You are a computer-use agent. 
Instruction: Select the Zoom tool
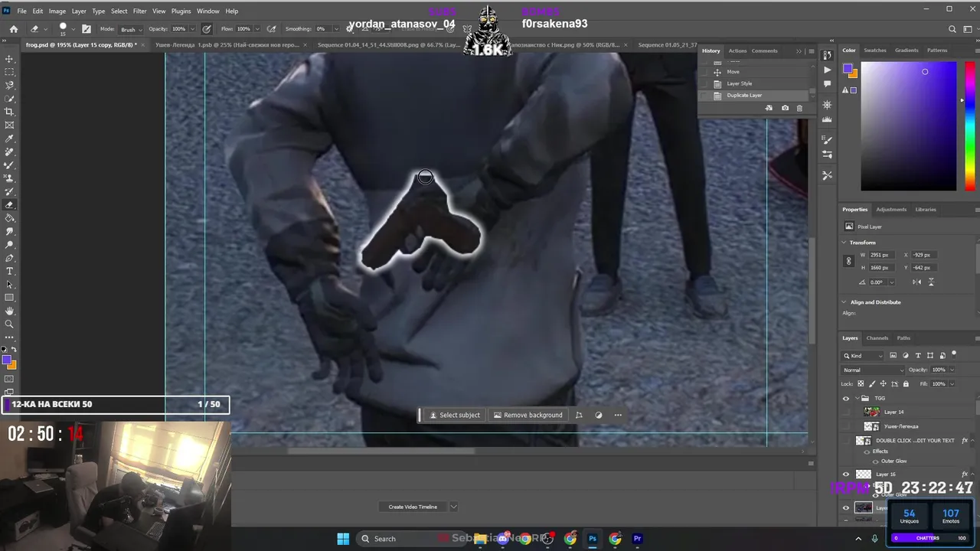pos(9,324)
